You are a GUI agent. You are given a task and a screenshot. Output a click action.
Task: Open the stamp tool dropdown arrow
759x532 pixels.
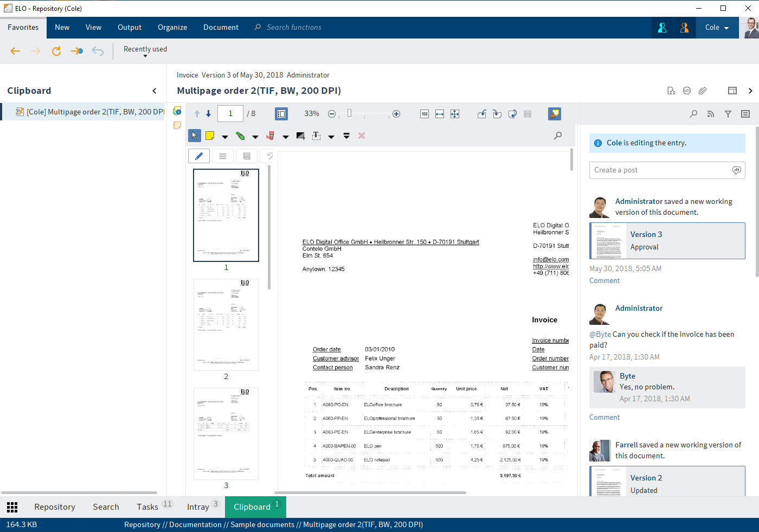coord(286,137)
